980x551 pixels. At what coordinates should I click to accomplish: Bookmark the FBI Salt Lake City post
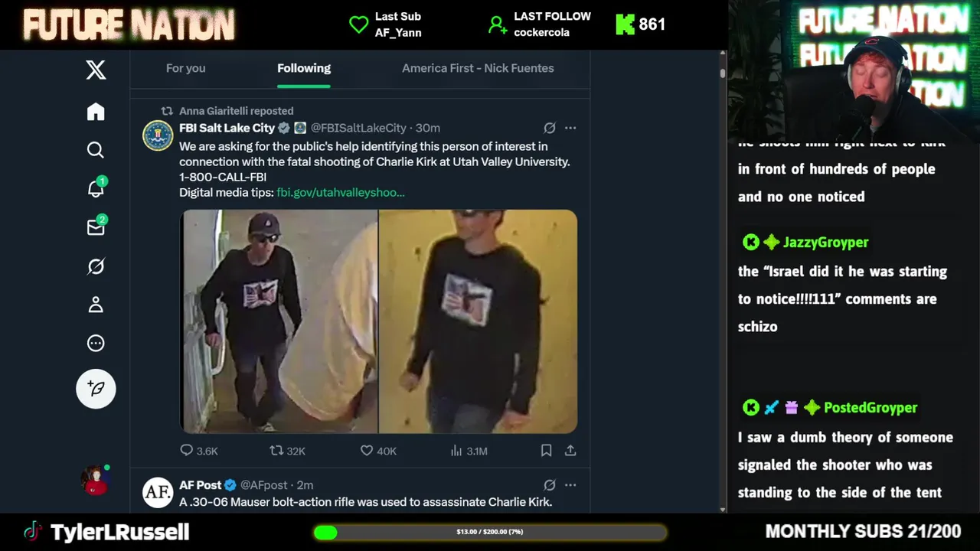tap(546, 451)
